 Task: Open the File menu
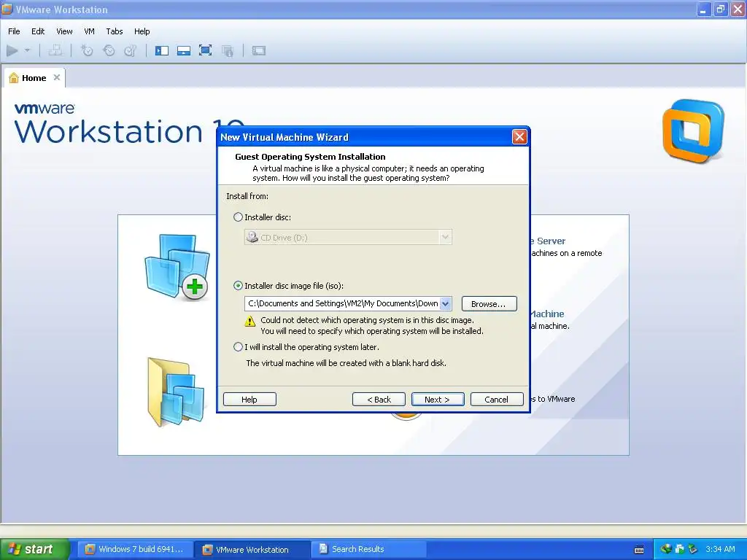tap(14, 31)
